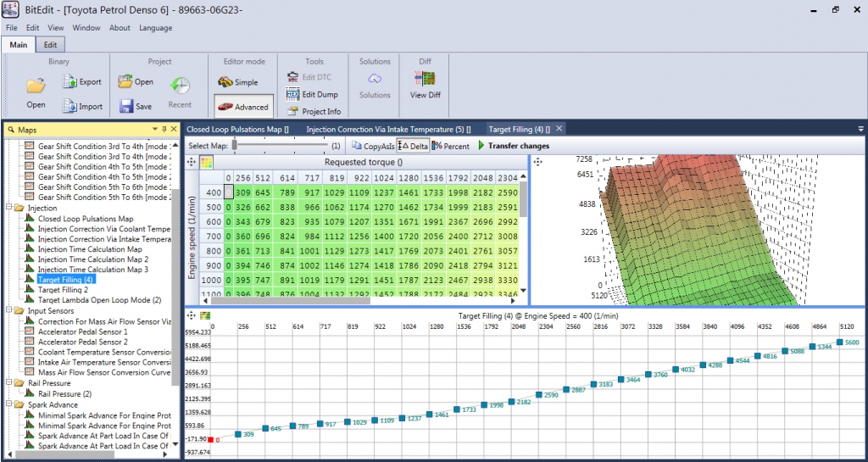
Task: Collapse the Injection folder
Action: 9,208
